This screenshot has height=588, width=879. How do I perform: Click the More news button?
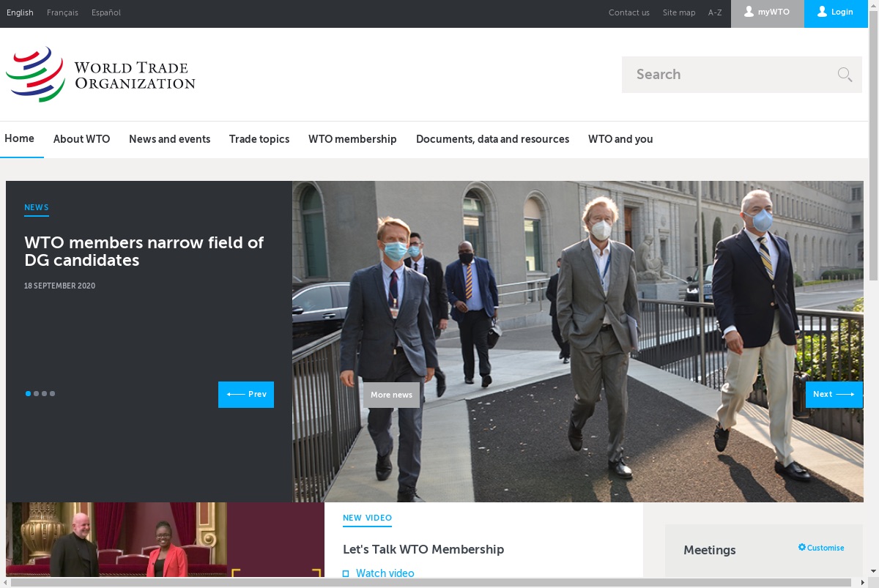point(391,395)
